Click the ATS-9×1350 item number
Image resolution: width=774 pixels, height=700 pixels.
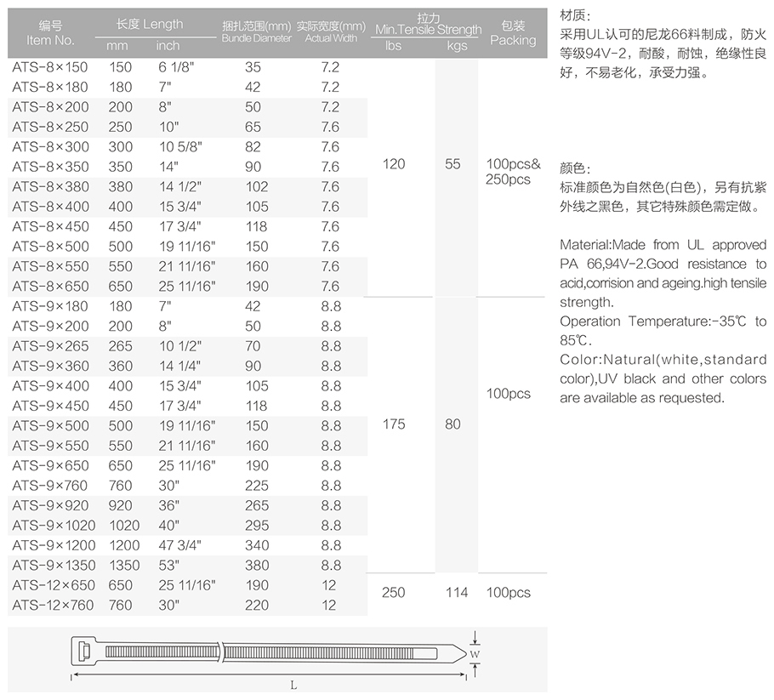pyautogui.click(x=54, y=566)
